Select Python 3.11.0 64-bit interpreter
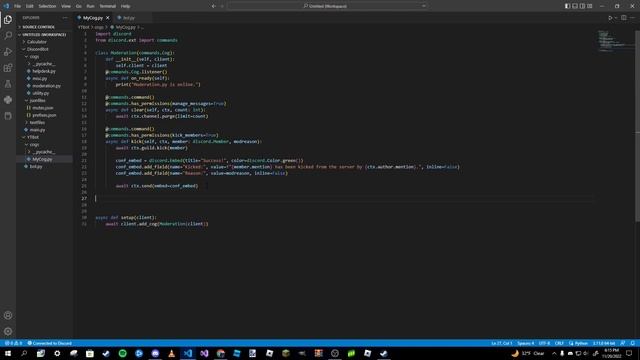The width and height of the screenshot is (640, 360). click(x=604, y=343)
